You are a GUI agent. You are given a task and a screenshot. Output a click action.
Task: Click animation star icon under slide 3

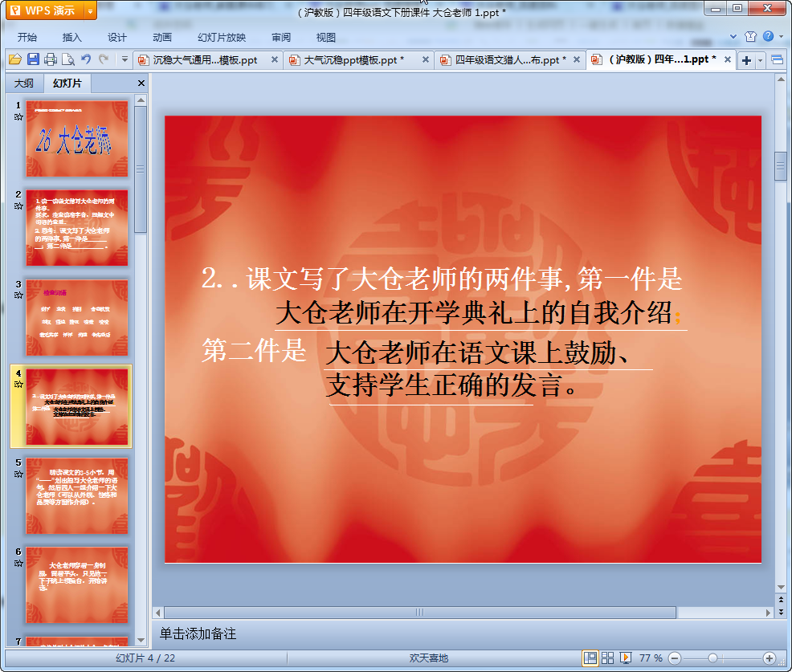coord(18,295)
